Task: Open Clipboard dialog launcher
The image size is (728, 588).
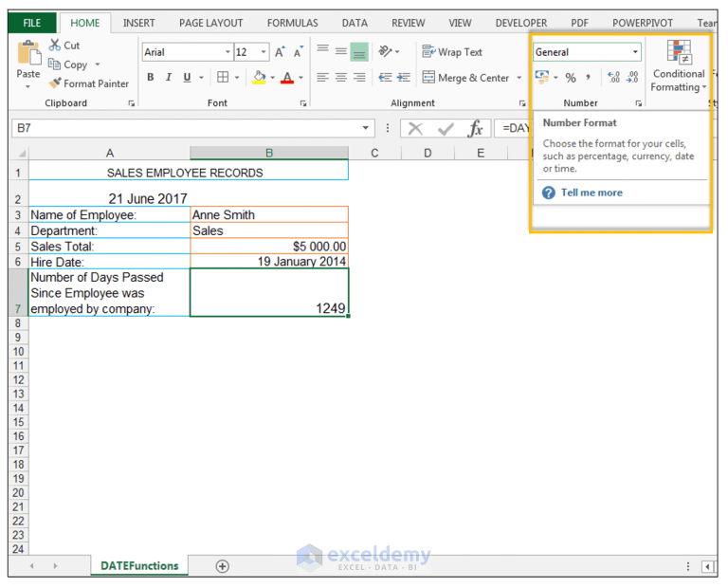Action: [x=132, y=103]
